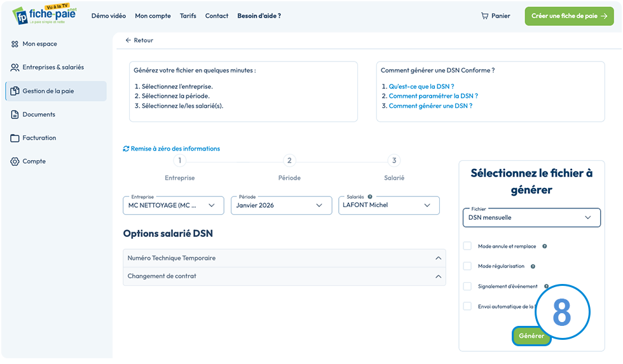Check Signalement d'événement option
This screenshot has height=364, width=623.
click(467, 286)
